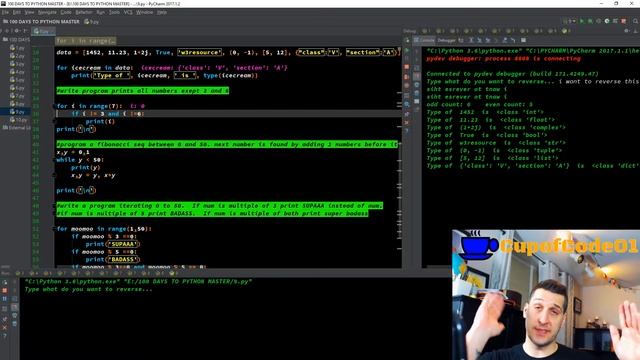Viewport: 640px width, 360px height.
Task: Click Run with Coverage icon in main toolbar
Action: tap(598, 21)
